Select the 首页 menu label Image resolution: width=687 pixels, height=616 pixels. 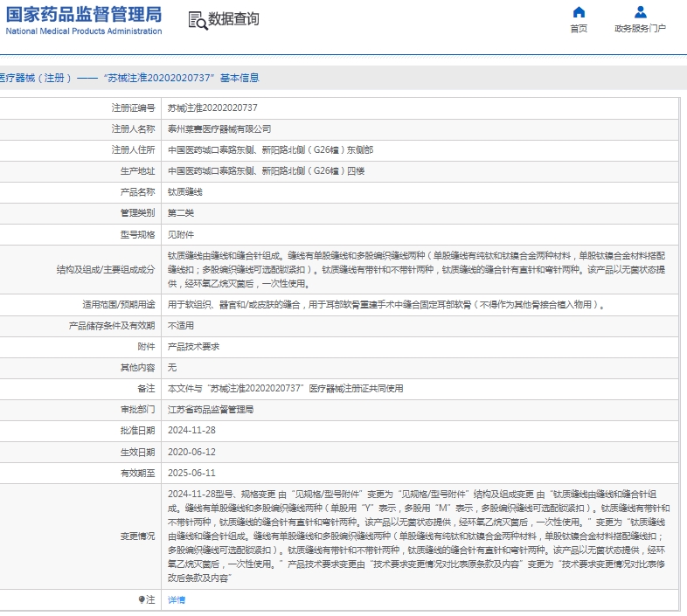(x=579, y=29)
